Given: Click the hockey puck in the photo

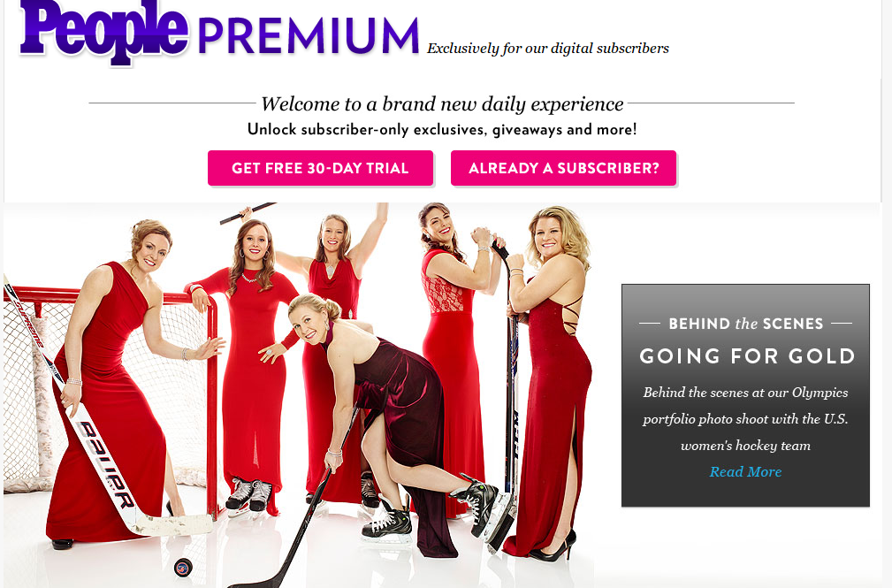Looking at the screenshot, I should (x=183, y=567).
